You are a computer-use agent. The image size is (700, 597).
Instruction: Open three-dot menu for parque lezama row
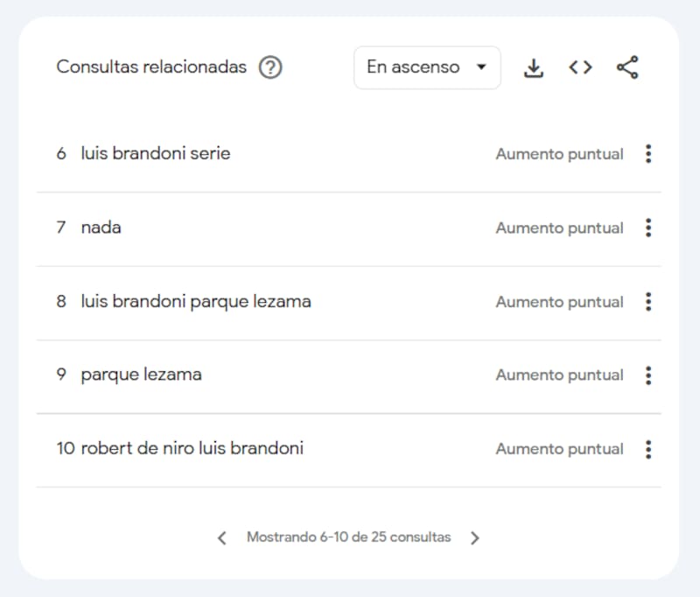pos(647,376)
